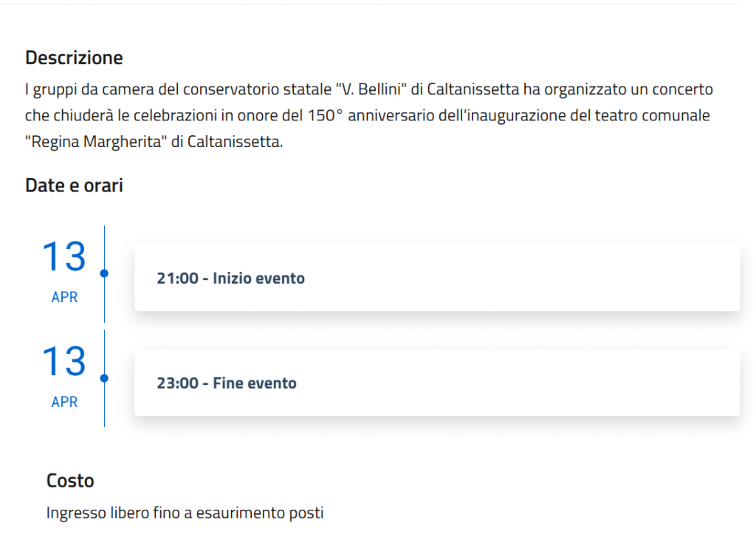Click the date number 13 beside Fine evento
756x554 pixels.
(63, 361)
